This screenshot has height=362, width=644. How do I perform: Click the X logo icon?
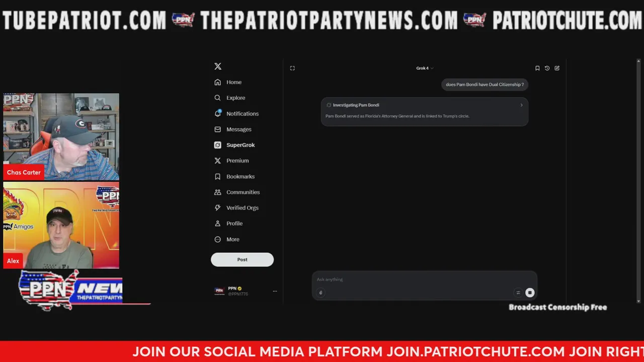tap(218, 66)
